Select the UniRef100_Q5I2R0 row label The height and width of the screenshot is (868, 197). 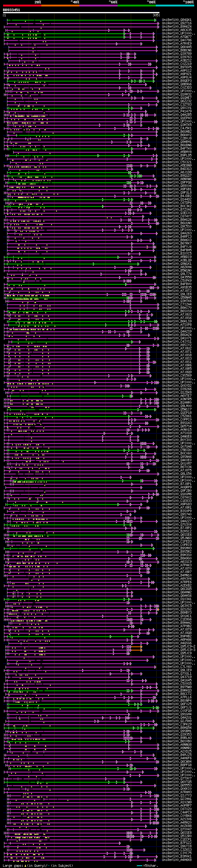177,836
